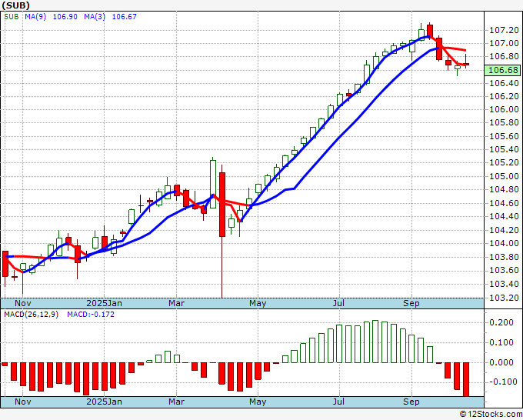
Task: Click the MACD(26,12,9) indicator label
Action: 31,315
